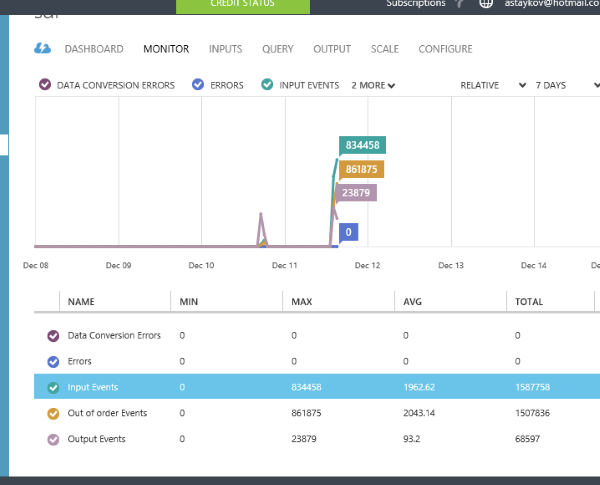Click the Dec 09 axis label

coord(118,265)
